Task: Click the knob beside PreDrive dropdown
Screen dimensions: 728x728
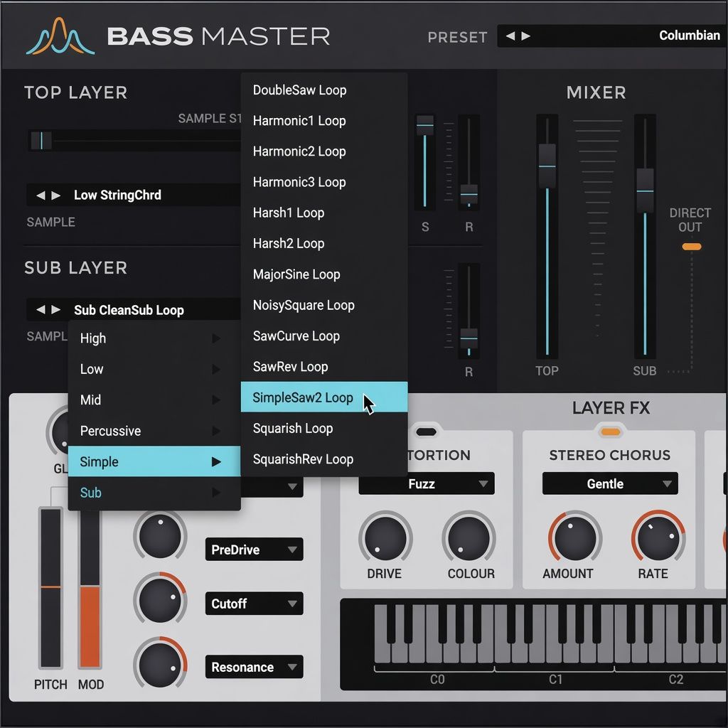Action: (160, 536)
